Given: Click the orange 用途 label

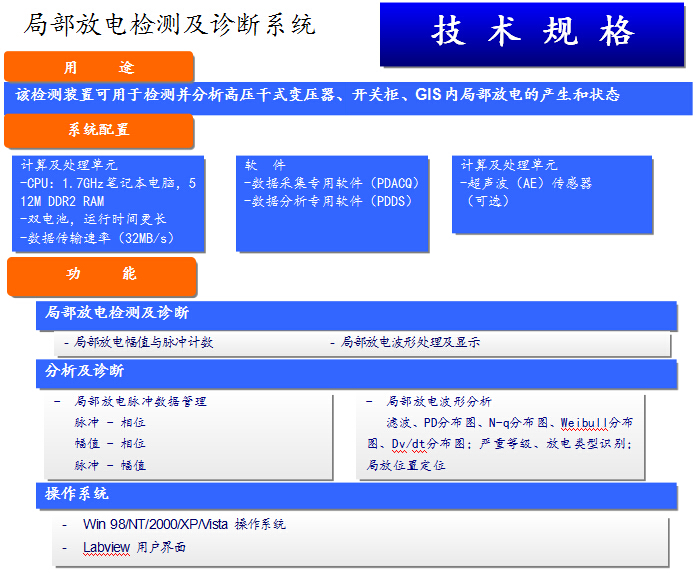Looking at the screenshot, I should coord(99,67).
